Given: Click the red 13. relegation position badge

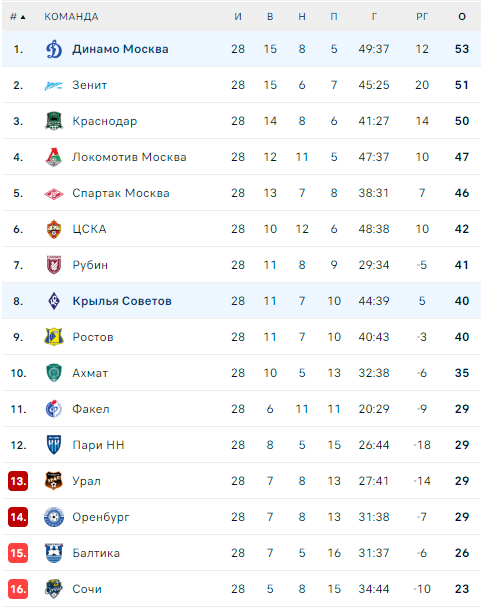Looking at the screenshot, I should 18,481.
